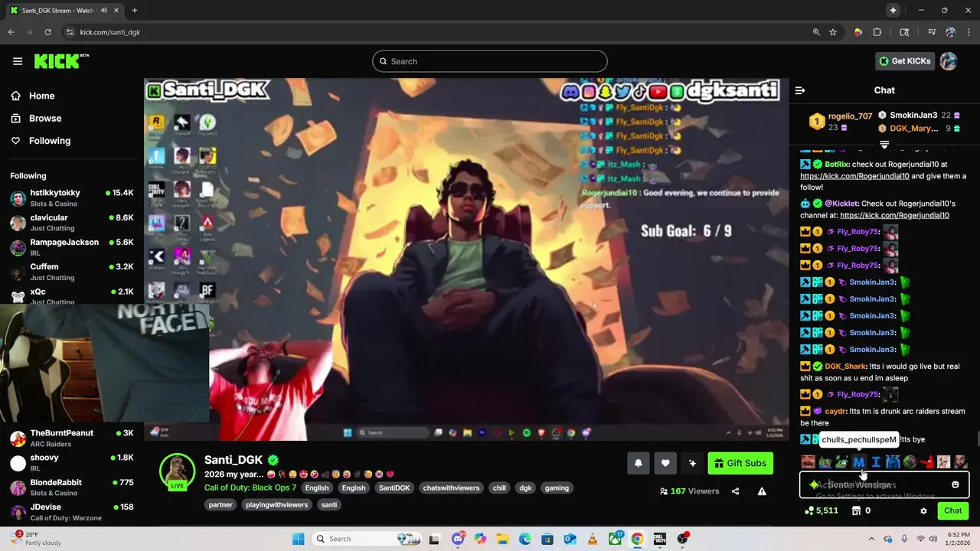Reload the browser page
This screenshot has height=551, width=980.
[47, 32]
